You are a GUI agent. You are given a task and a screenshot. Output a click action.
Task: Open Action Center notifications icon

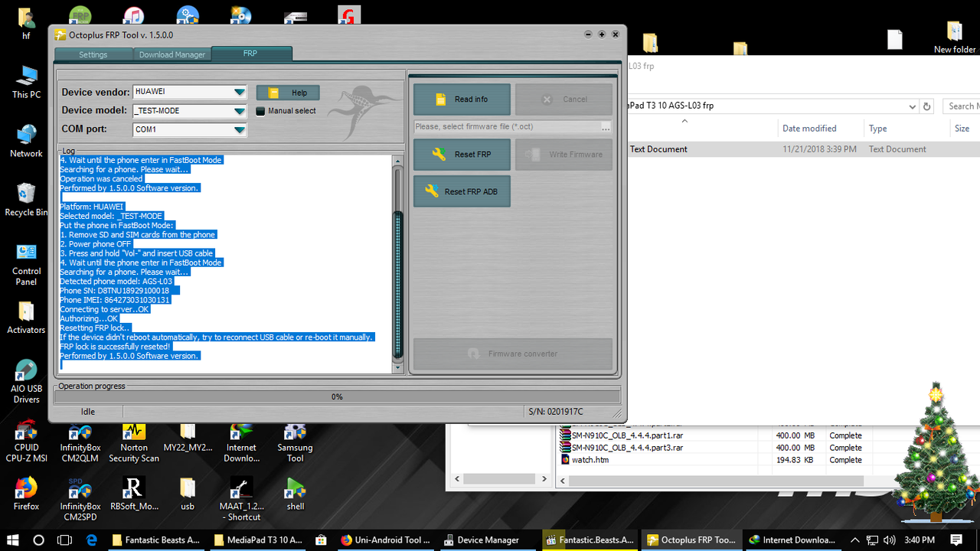(x=957, y=540)
